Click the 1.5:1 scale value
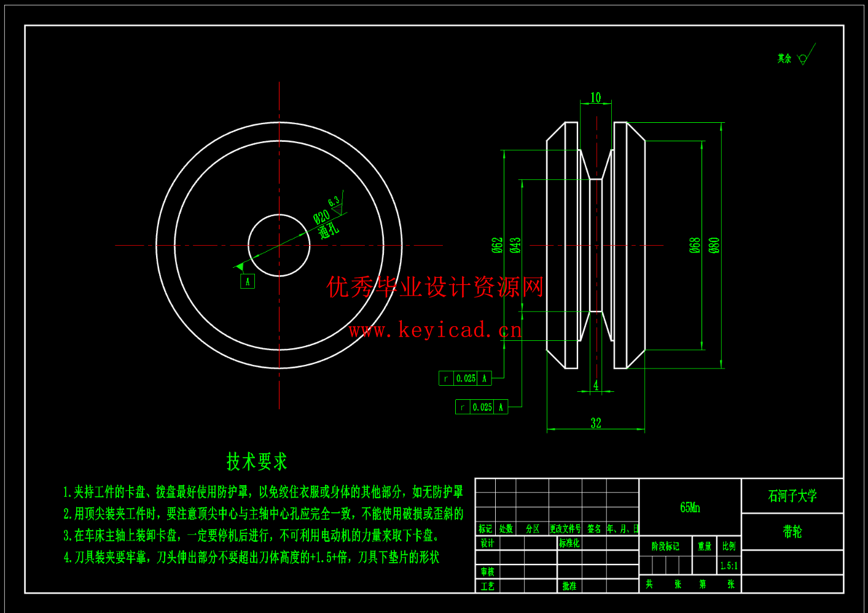 (728, 564)
